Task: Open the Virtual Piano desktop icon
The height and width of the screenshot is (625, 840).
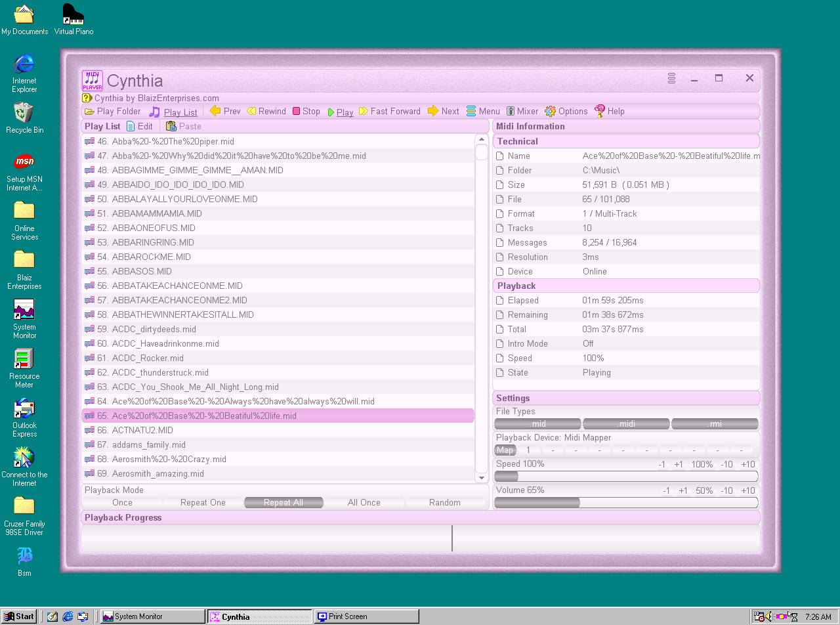Action: click(73, 20)
